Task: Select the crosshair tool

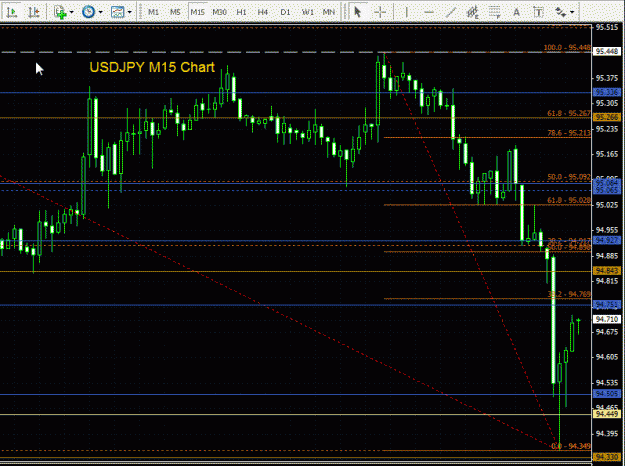Action: point(380,12)
